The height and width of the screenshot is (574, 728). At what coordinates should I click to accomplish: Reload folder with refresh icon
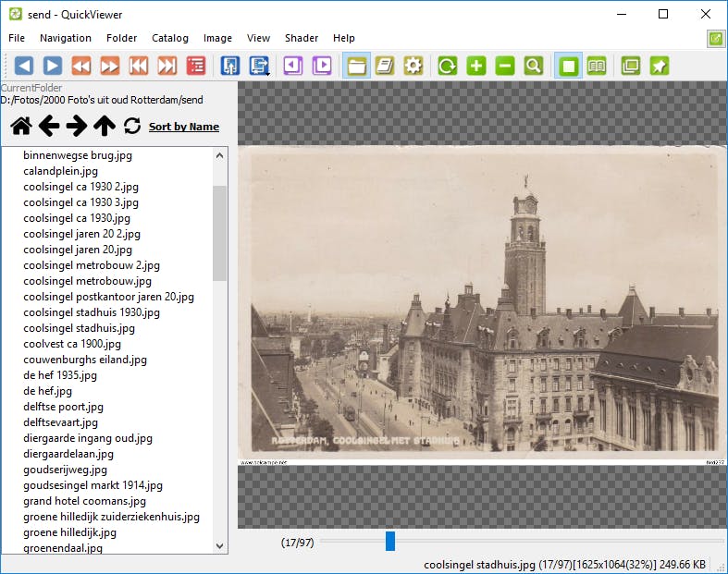pyautogui.click(x=132, y=126)
